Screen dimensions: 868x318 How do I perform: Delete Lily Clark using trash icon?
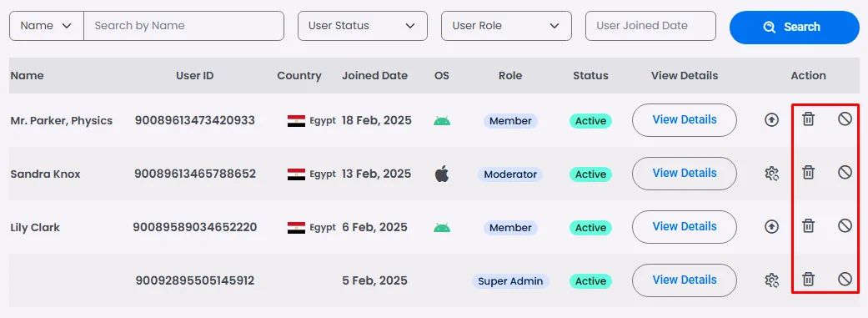tap(808, 225)
